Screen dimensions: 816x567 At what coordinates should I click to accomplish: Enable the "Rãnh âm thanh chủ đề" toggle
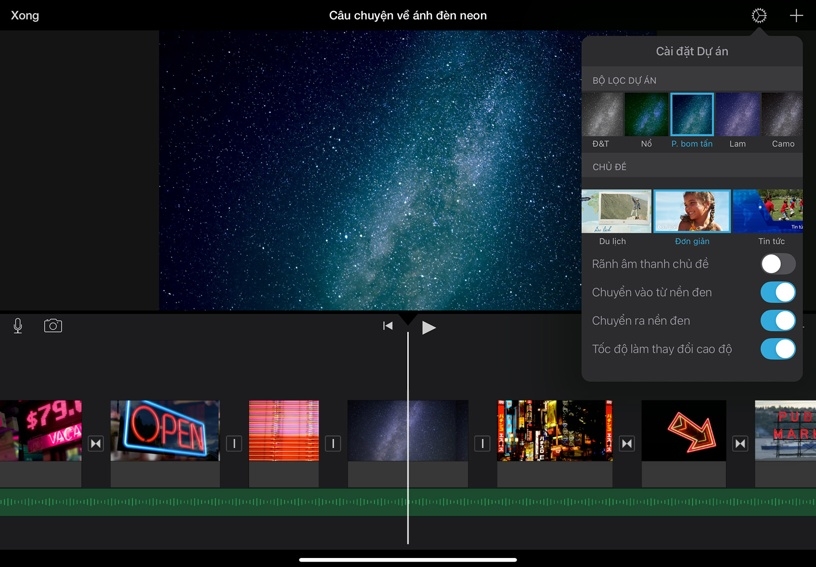click(777, 264)
